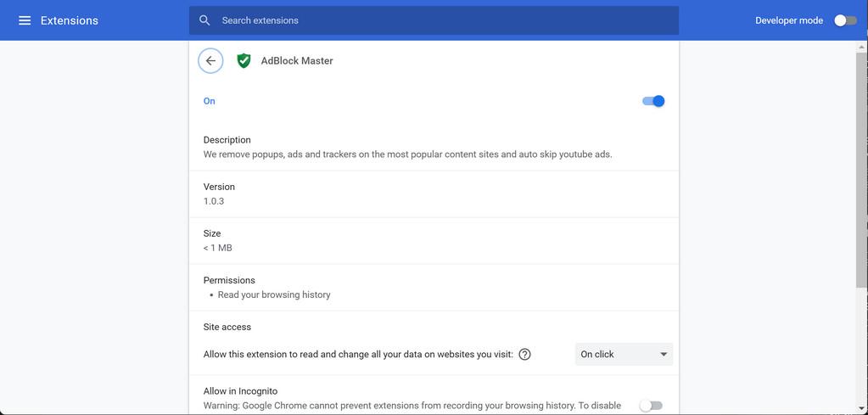Turn off the AdBlock Master extension toggle
This screenshot has width=868, height=415.
point(652,101)
